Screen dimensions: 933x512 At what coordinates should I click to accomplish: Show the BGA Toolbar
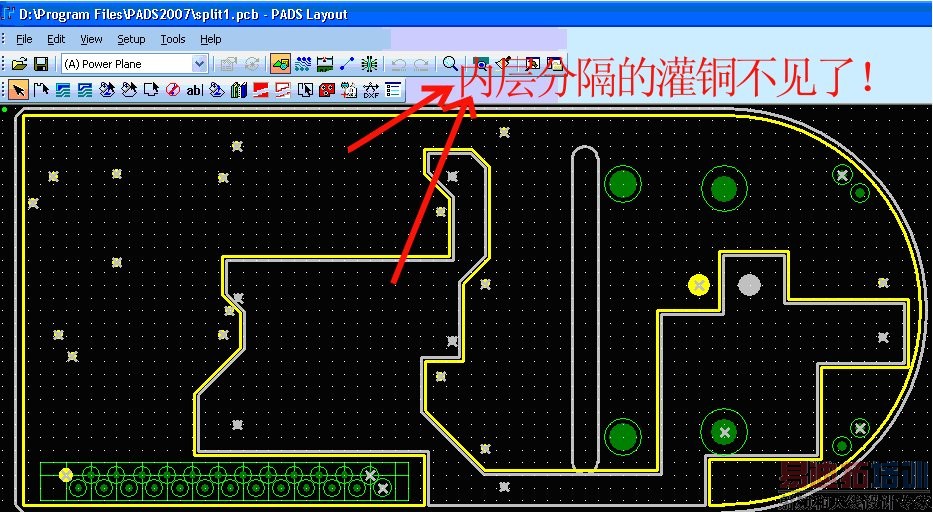coord(370,64)
